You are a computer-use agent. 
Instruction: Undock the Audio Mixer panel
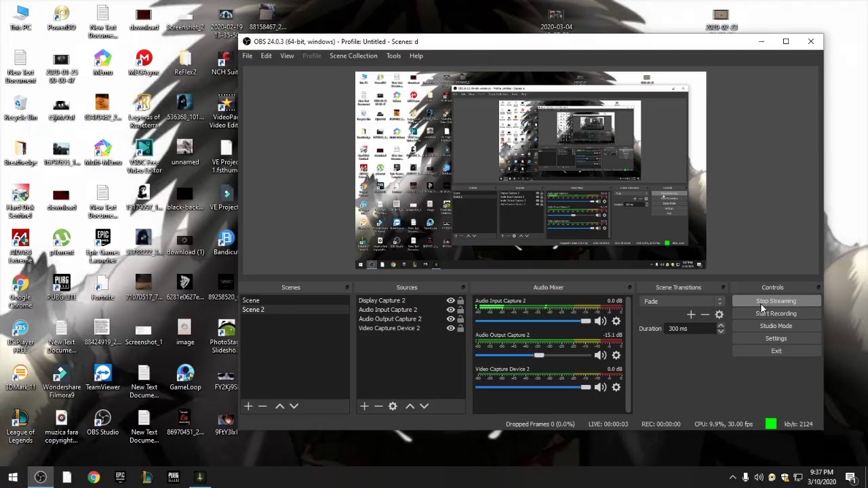[629, 287]
